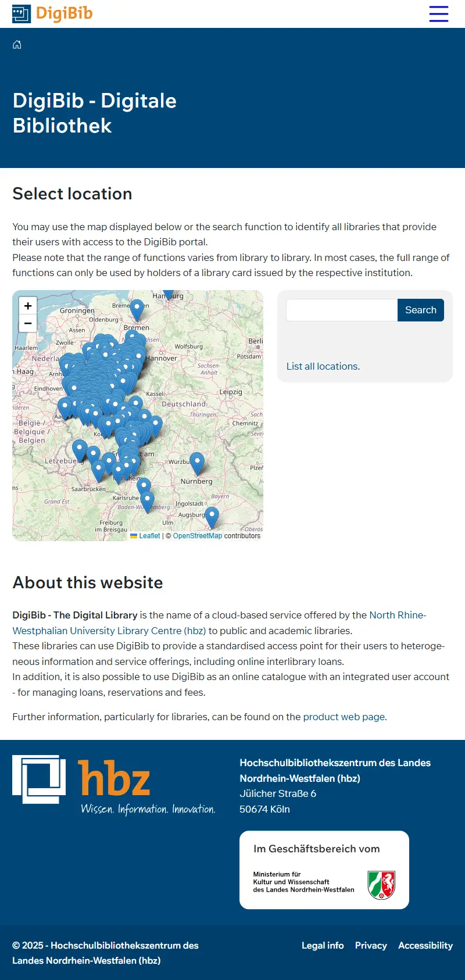Click the Leipzig label on the map

(x=231, y=392)
